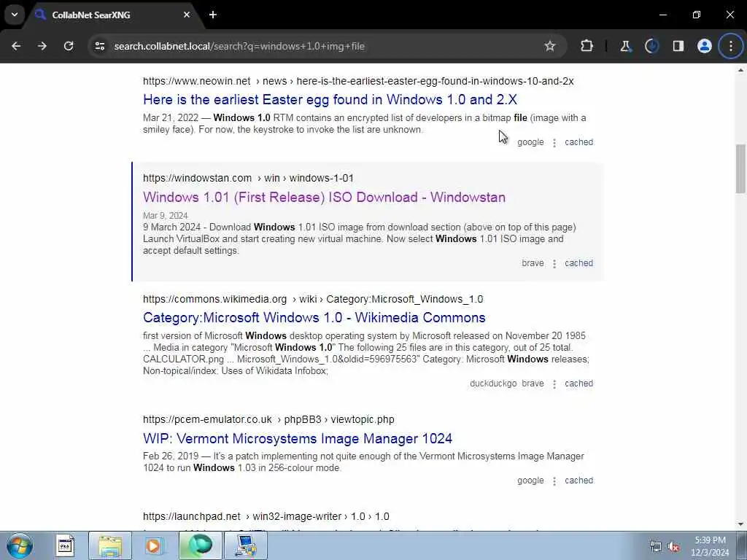This screenshot has height=560, width=747.
Task: Click the network status tray icon
Action: click(656, 547)
